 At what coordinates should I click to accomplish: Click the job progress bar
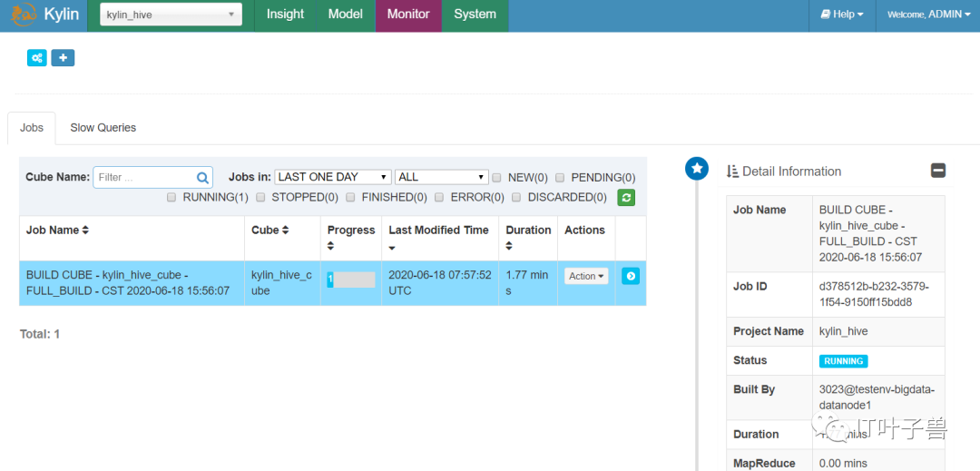point(351,280)
